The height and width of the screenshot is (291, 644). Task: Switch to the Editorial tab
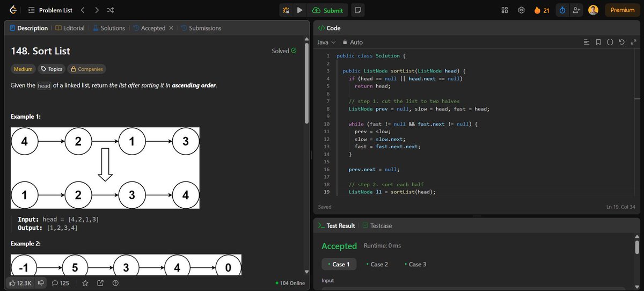[x=70, y=28]
